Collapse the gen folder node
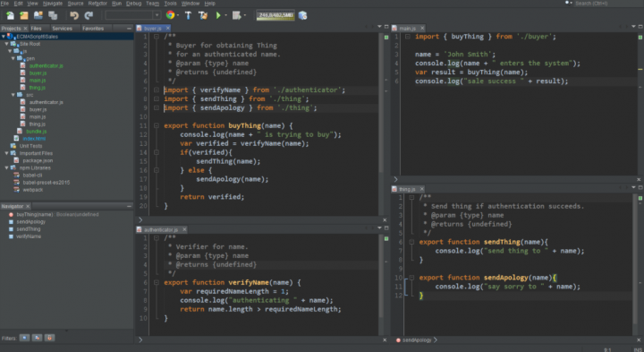This screenshot has width=644, height=352. click(13, 58)
